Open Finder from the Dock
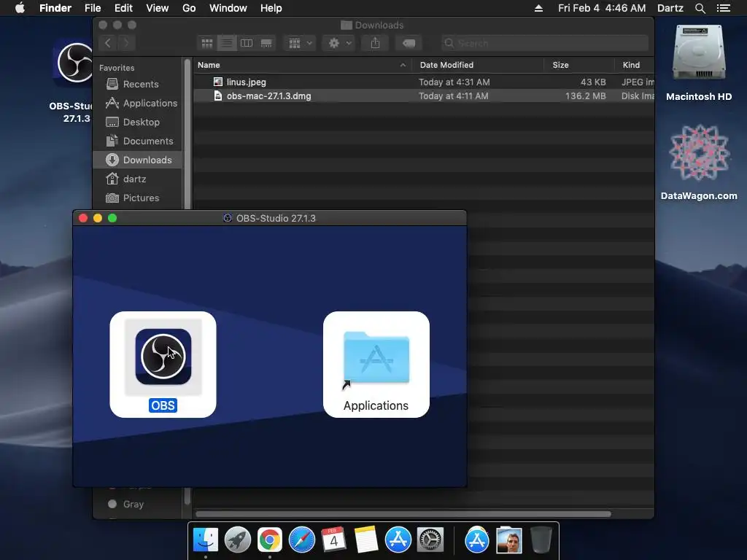Screen dimensions: 747x560 coord(206,540)
